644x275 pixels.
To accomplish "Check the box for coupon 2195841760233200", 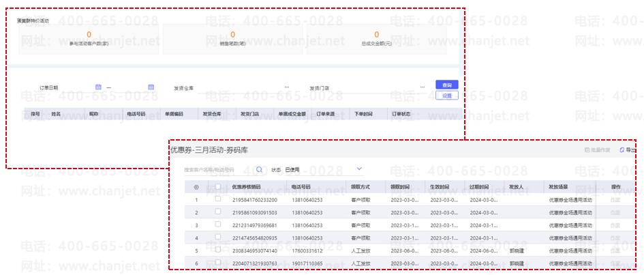I will coord(218,199).
